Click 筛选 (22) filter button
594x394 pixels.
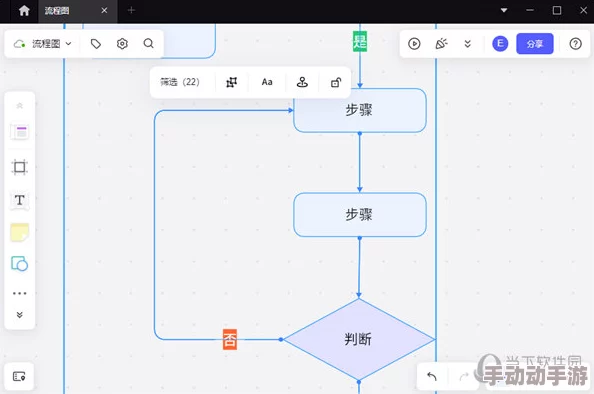coord(180,82)
